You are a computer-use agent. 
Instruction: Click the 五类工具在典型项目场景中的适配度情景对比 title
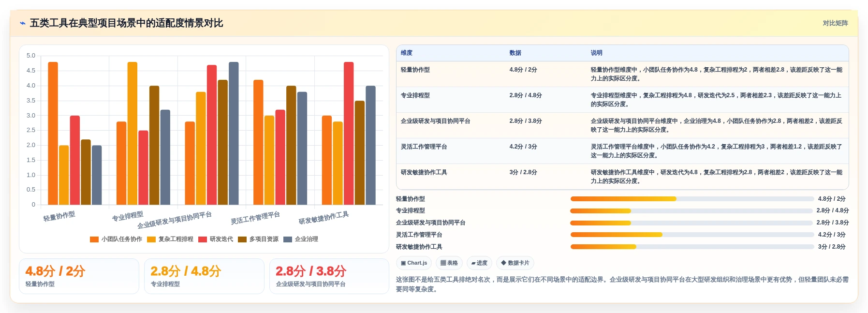(126, 23)
